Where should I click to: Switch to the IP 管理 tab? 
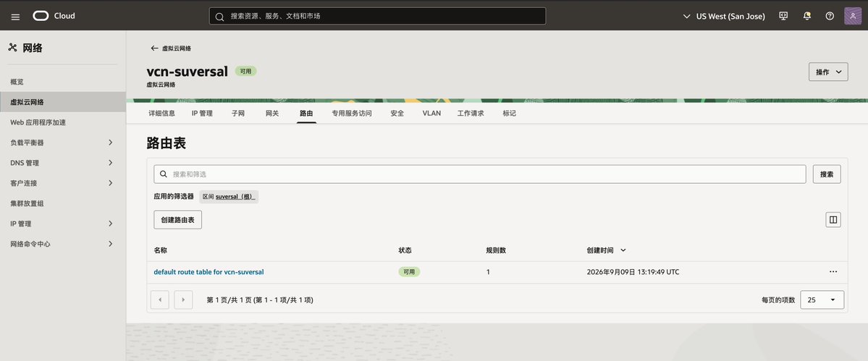point(202,114)
